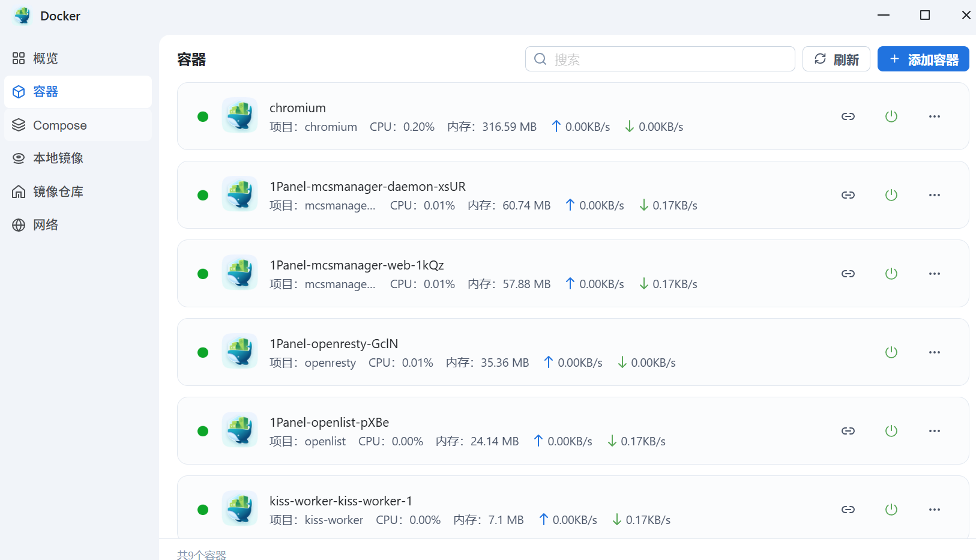Open link for 1Panel-mcsmanager-web-1kQz container
Screen dimensions: 976x560
[x=848, y=274]
